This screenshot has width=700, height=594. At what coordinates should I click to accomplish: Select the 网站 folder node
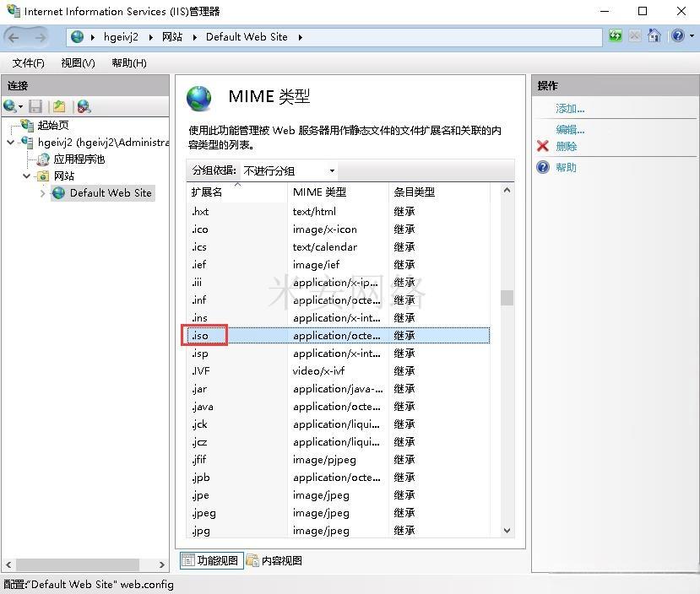64,176
